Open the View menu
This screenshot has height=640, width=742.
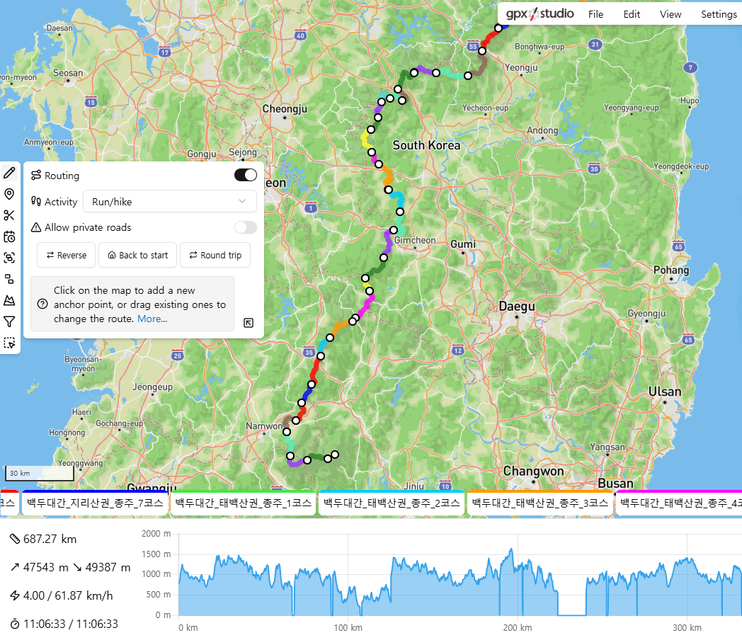click(x=670, y=15)
